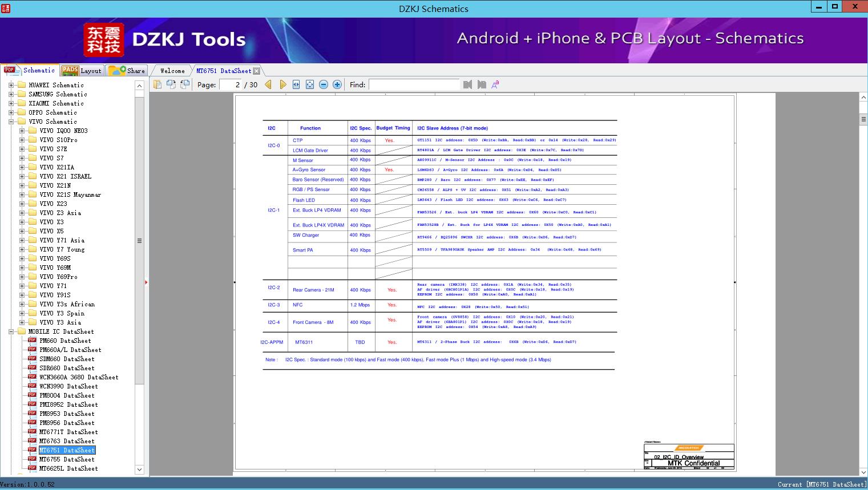Zoom in with the plus icon
Viewport: 868px width, 490px height.
[x=337, y=84]
